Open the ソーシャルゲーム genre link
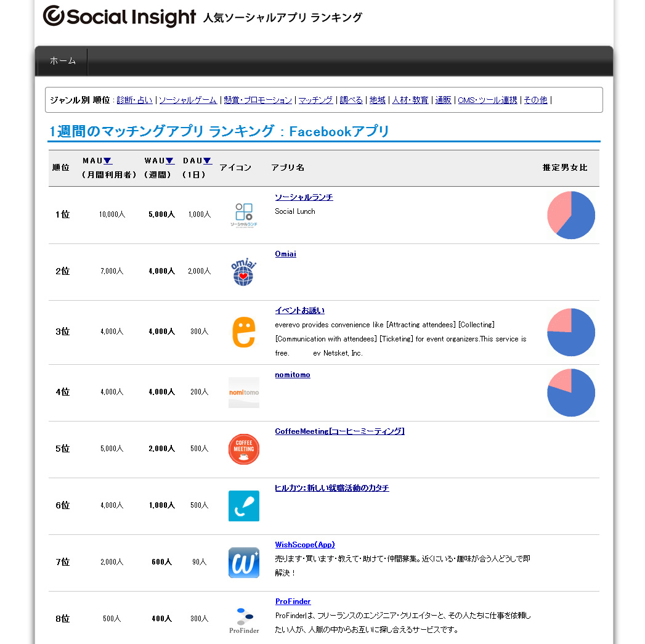The image size is (645, 644). pos(187,100)
